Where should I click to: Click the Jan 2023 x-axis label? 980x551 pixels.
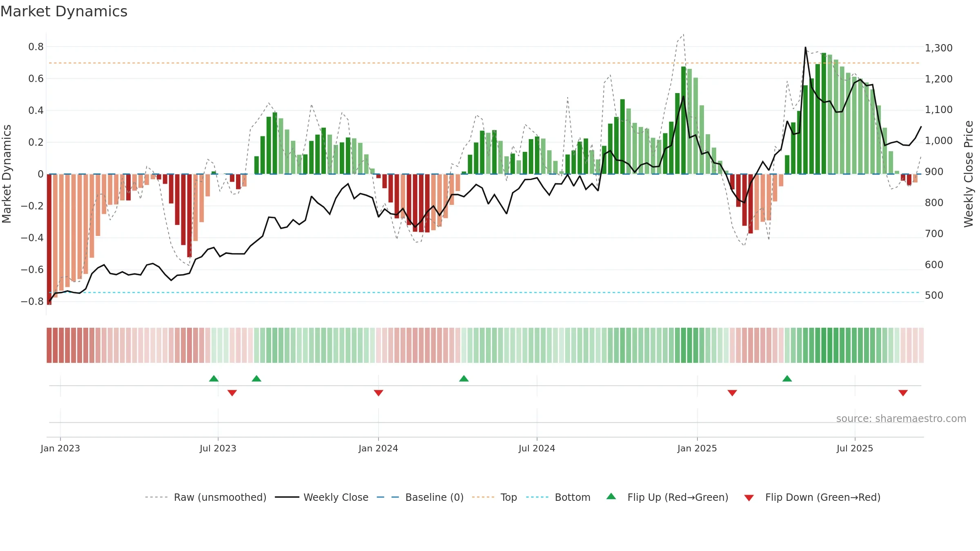(x=60, y=448)
